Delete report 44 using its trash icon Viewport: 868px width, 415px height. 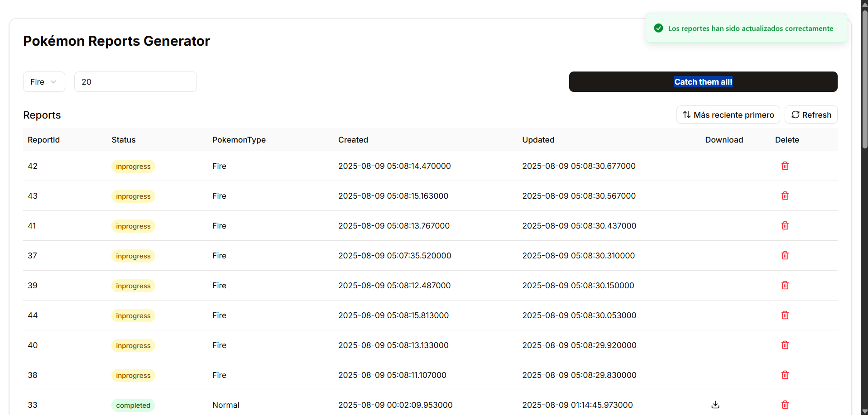point(785,315)
